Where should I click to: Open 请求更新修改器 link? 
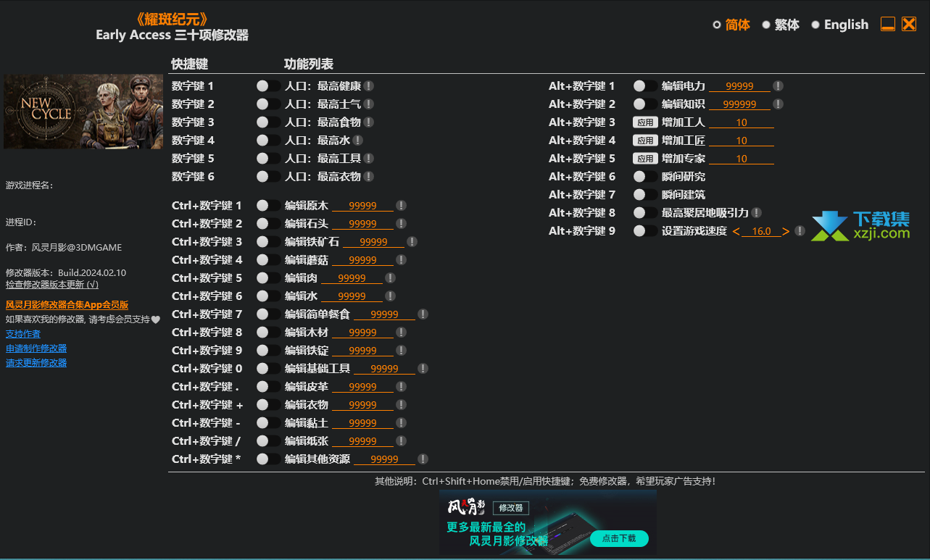pos(36,363)
